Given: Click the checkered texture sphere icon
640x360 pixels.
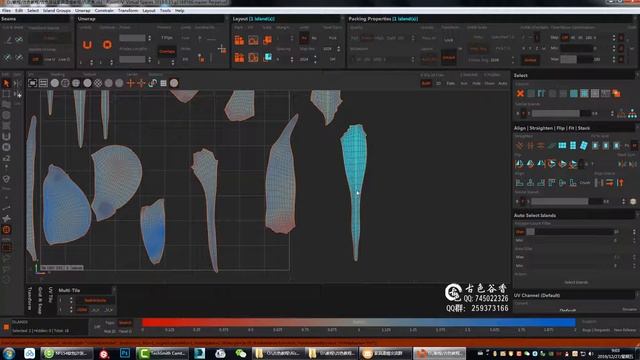Looking at the screenshot, I should tap(98, 83).
